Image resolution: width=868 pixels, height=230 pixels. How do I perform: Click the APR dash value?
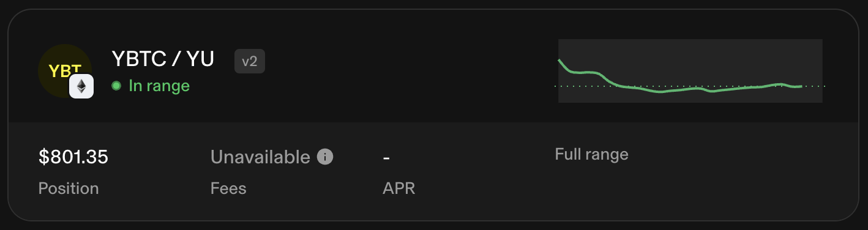coord(386,158)
